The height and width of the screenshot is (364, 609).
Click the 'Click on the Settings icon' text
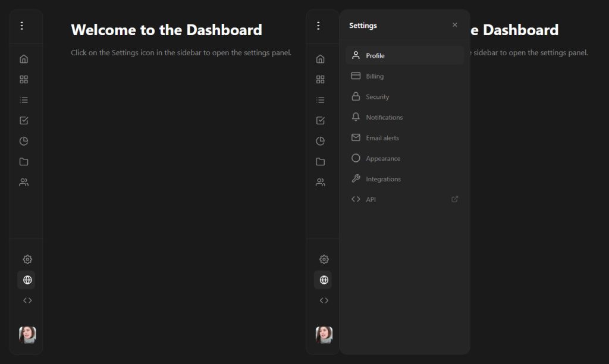181,52
